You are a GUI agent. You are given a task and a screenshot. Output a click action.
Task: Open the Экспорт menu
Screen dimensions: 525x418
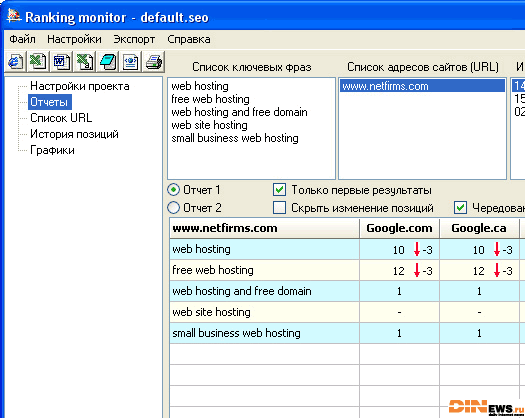tap(134, 39)
